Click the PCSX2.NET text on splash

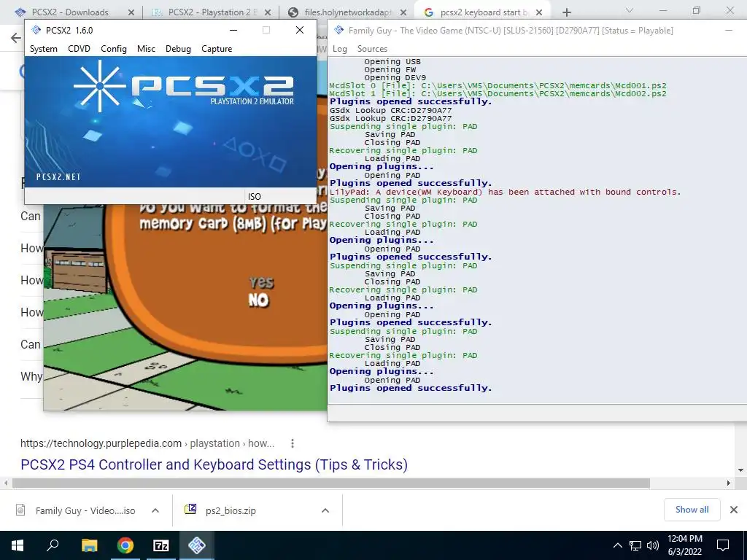coord(58,176)
